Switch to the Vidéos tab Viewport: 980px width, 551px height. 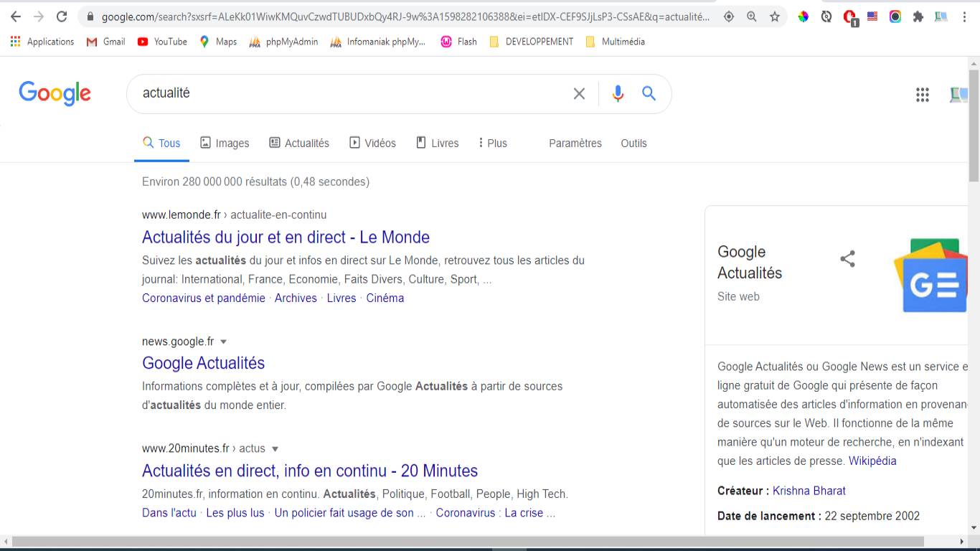tap(372, 143)
